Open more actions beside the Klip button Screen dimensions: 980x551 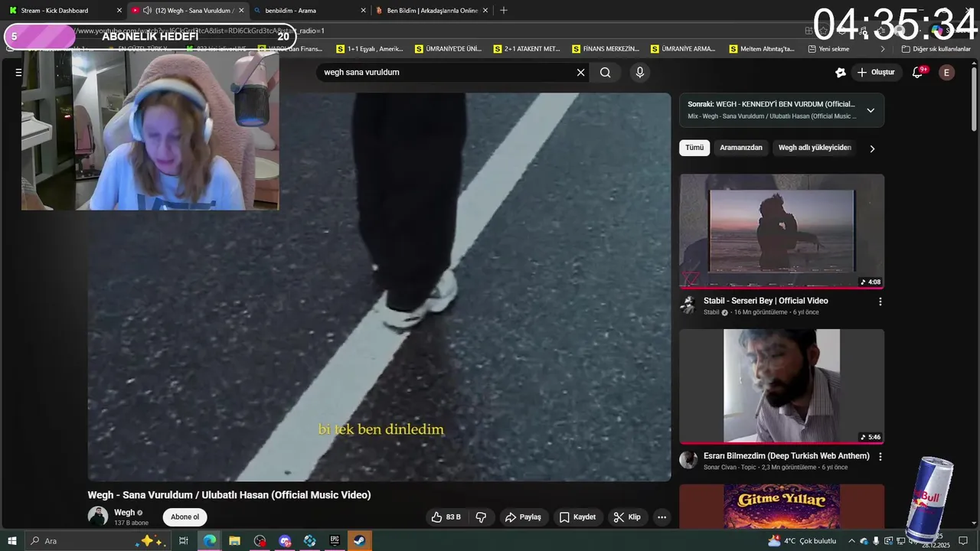coord(661,517)
